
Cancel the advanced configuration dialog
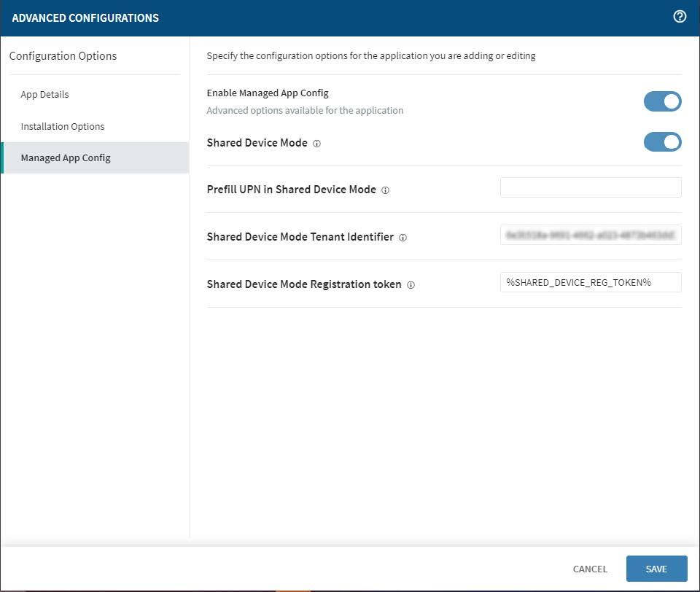click(x=590, y=569)
